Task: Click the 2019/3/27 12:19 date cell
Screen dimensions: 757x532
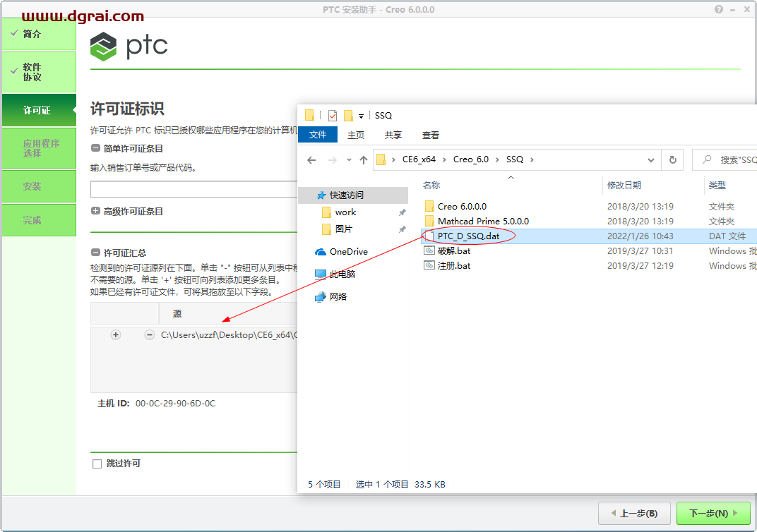Action: point(640,266)
